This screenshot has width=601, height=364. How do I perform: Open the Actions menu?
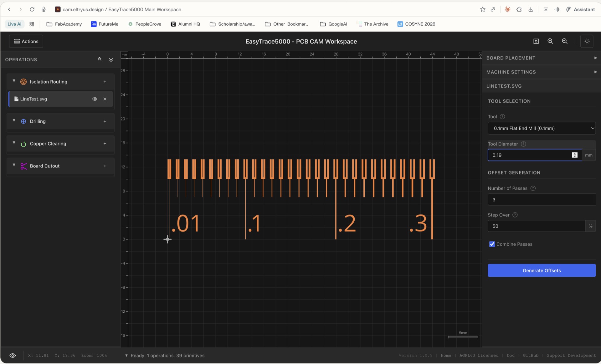[x=26, y=41]
